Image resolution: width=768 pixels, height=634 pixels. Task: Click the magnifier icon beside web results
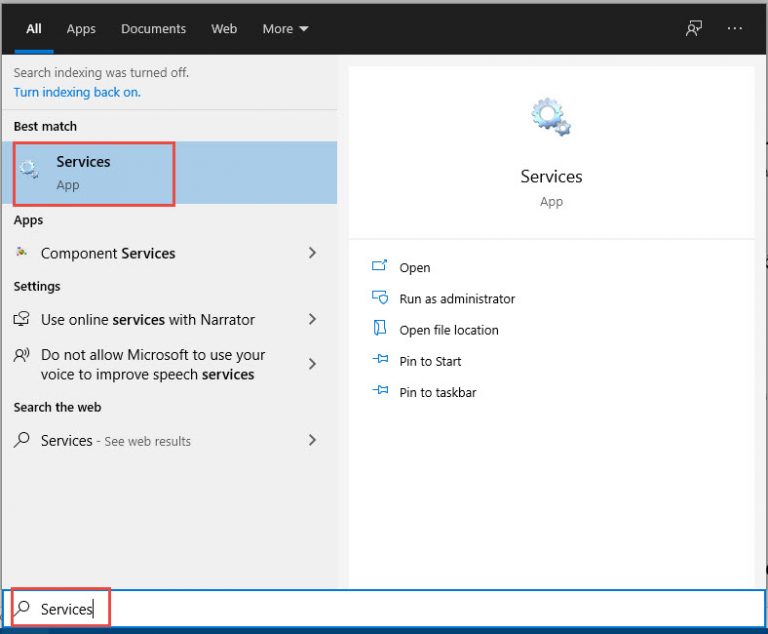pos(22,440)
